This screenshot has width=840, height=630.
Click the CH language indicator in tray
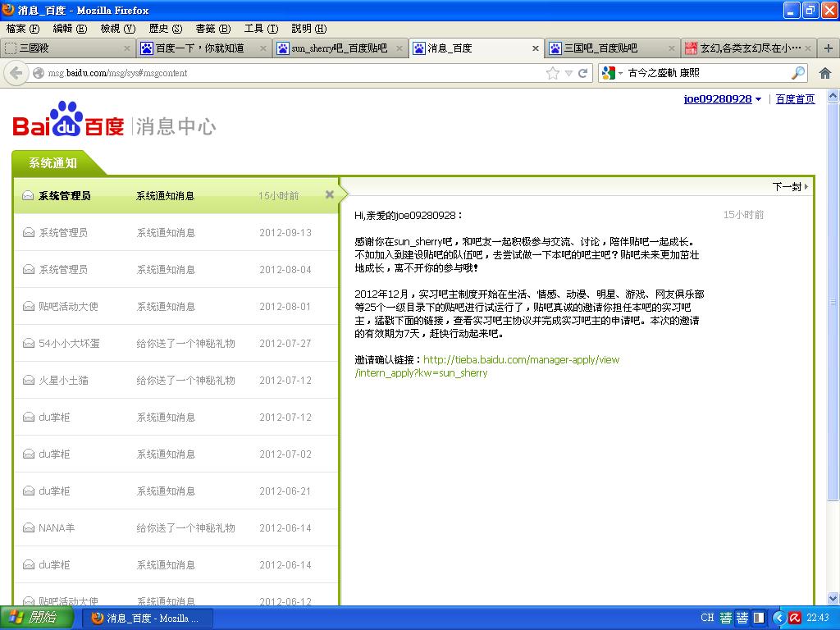click(707, 618)
